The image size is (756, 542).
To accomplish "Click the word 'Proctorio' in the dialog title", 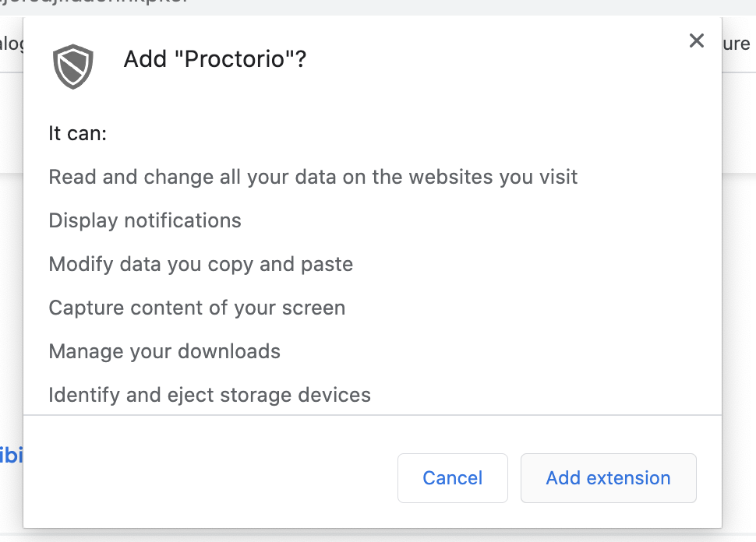I will tap(234, 59).
